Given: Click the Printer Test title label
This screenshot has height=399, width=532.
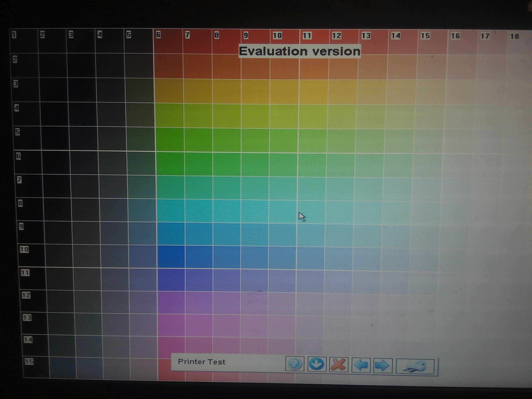Looking at the screenshot, I should click(x=202, y=362).
